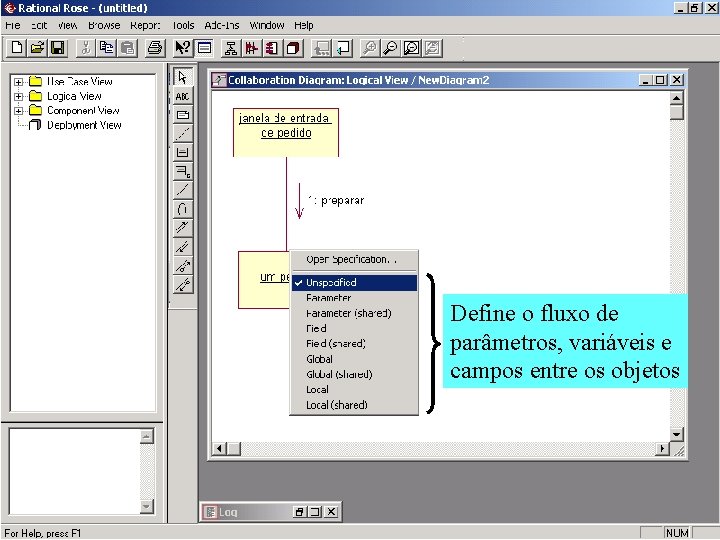This screenshot has height=540, width=720.
Task: Select the Deployment View tree item
Action: pos(84,125)
